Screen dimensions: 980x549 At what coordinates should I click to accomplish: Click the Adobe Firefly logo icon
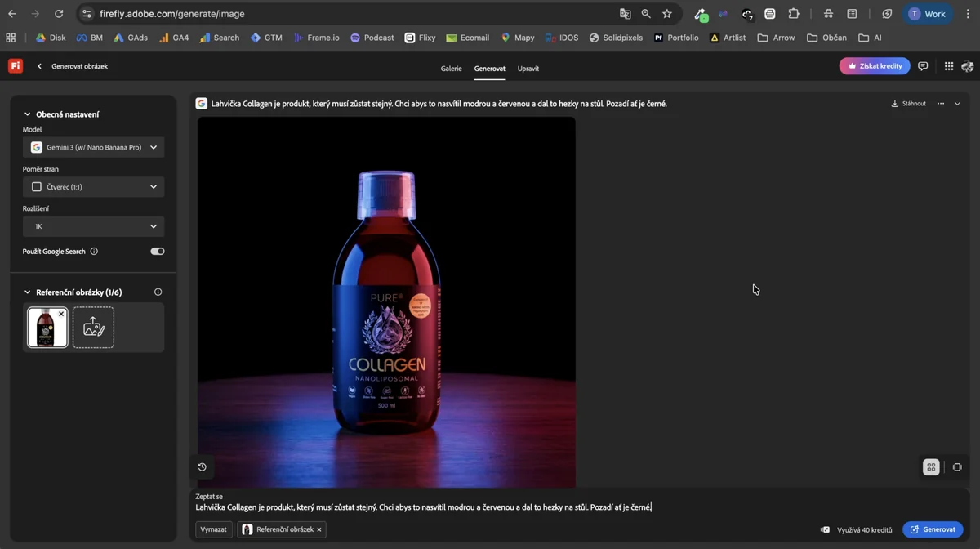(x=16, y=66)
